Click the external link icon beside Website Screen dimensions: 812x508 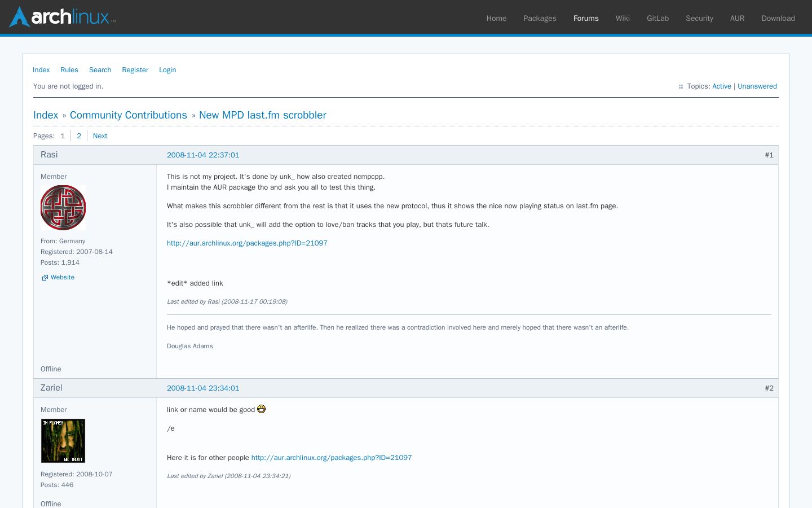tap(45, 278)
